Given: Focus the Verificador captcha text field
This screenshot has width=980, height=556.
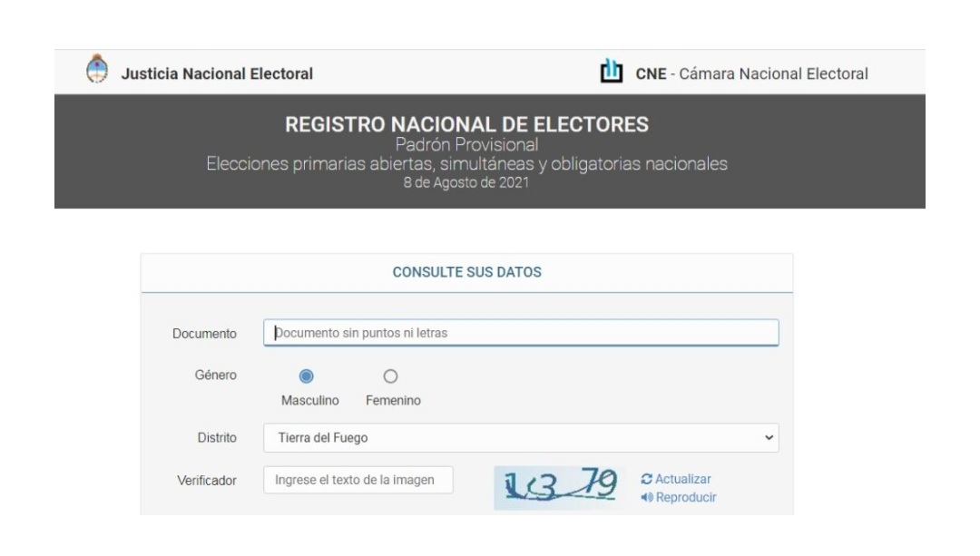Looking at the screenshot, I should (358, 480).
